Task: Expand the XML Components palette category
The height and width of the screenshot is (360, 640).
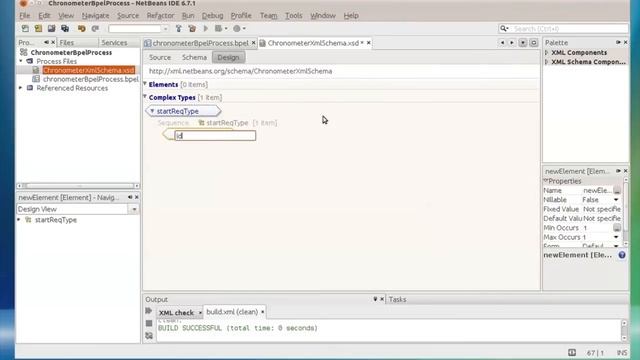Action: [547, 53]
